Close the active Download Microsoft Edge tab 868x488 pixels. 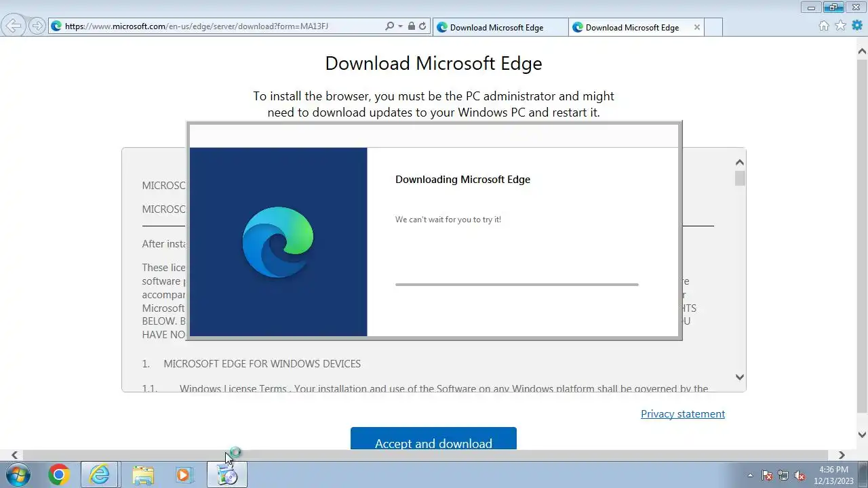coord(696,27)
